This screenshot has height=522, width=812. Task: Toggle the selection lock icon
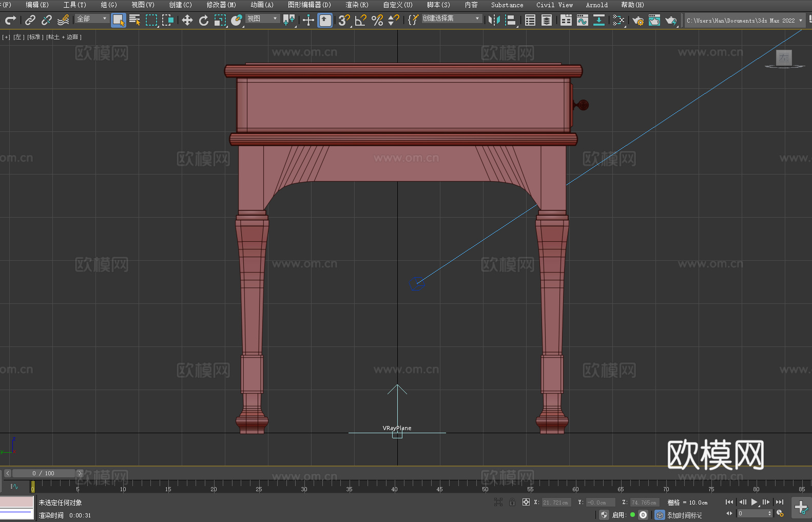pos(512,502)
